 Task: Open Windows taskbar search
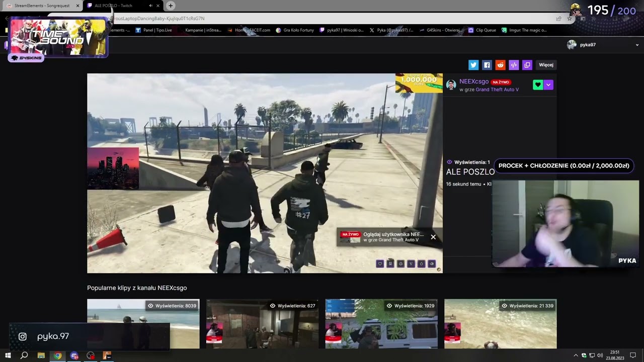24,355
